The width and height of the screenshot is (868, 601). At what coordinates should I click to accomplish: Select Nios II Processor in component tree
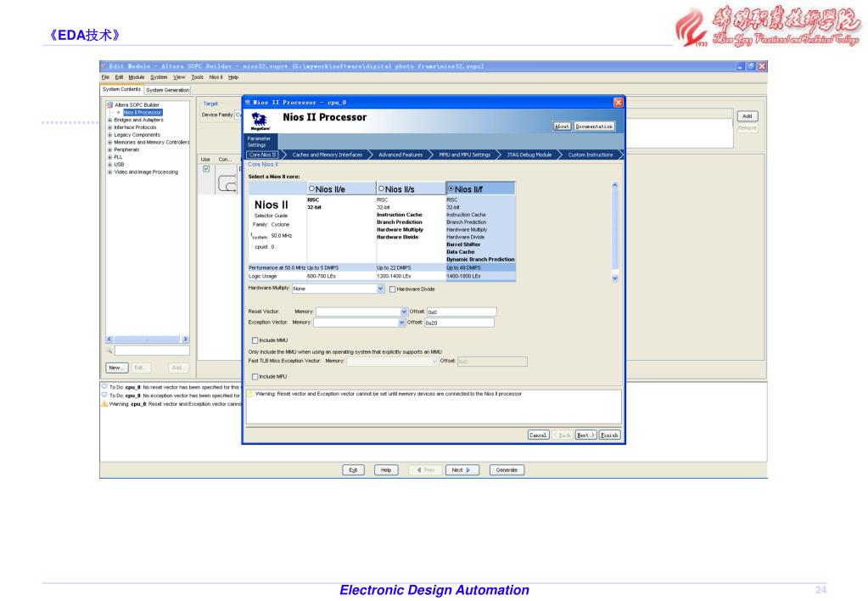pyautogui.click(x=143, y=112)
